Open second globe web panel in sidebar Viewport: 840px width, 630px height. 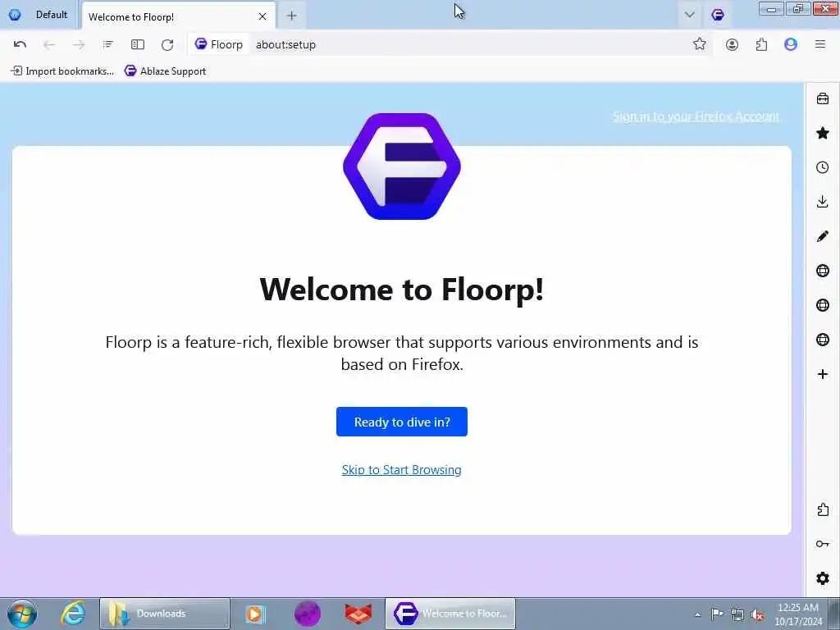click(x=823, y=305)
